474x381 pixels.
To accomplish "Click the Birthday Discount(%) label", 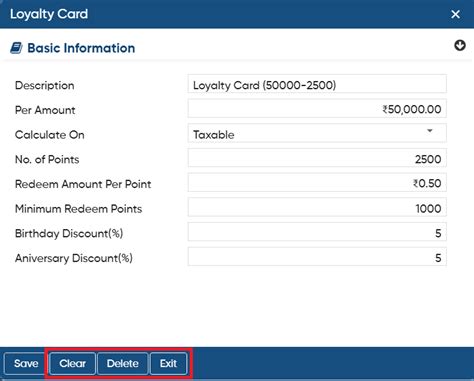I will [69, 233].
